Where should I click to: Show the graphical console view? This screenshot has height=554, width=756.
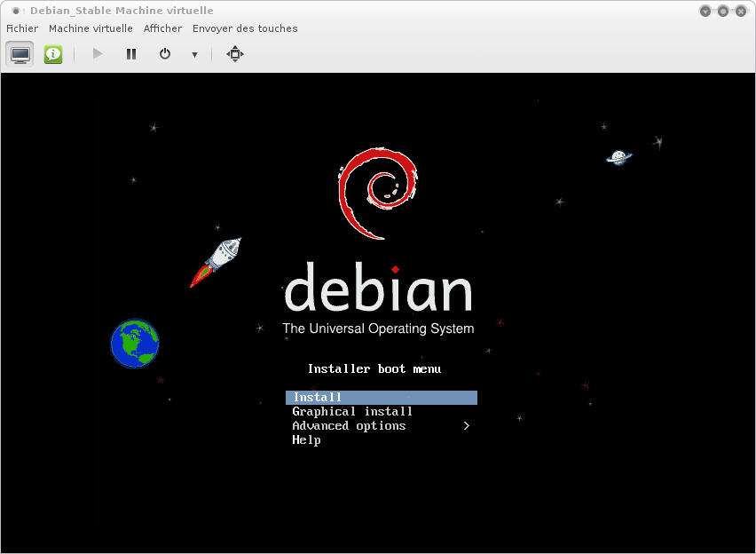click(x=20, y=54)
